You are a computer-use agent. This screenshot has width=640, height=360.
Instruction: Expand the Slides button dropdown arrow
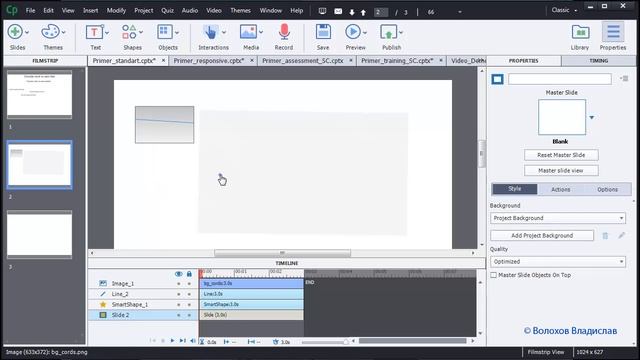pyautogui.click(x=27, y=32)
